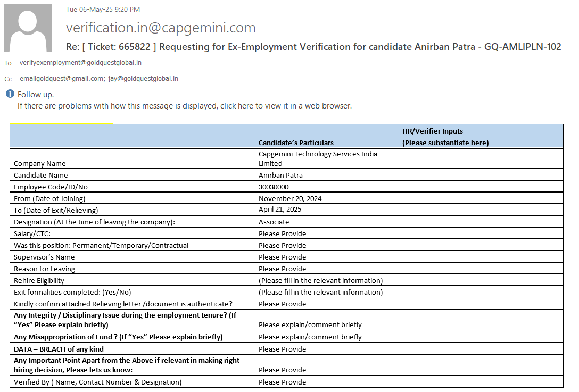This screenshot has width=579, height=392.
Task: Click Please Provide in the Relieving letter row
Action: (x=282, y=304)
